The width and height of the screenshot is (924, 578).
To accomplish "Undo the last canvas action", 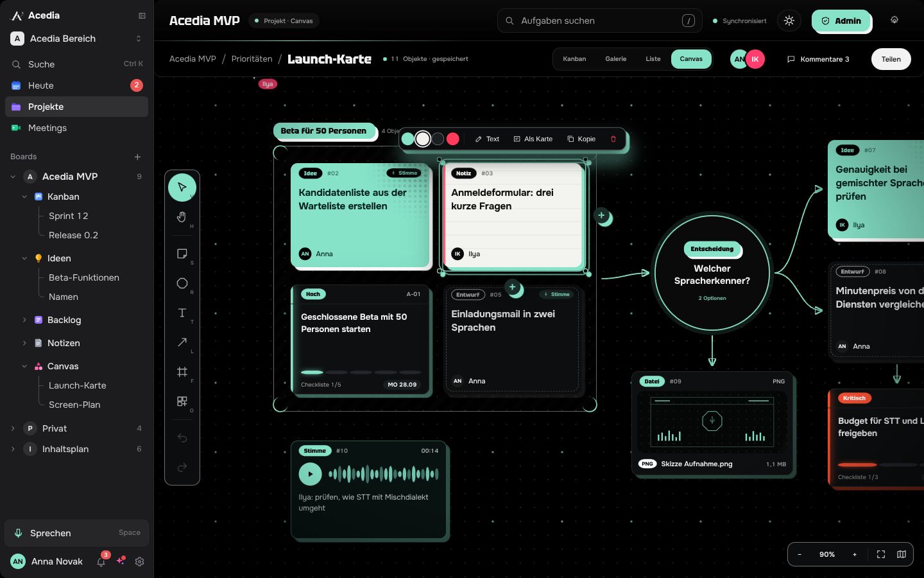I will pyautogui.click(x=182, y=438).
